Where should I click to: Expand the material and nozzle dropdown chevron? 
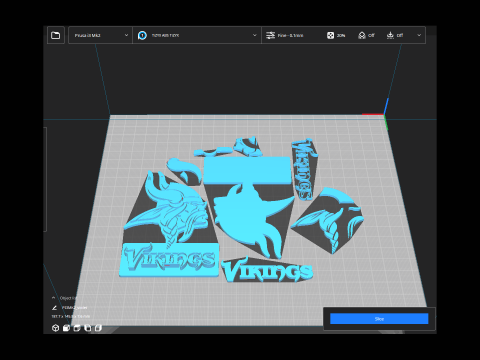click(x=255, y=35)
